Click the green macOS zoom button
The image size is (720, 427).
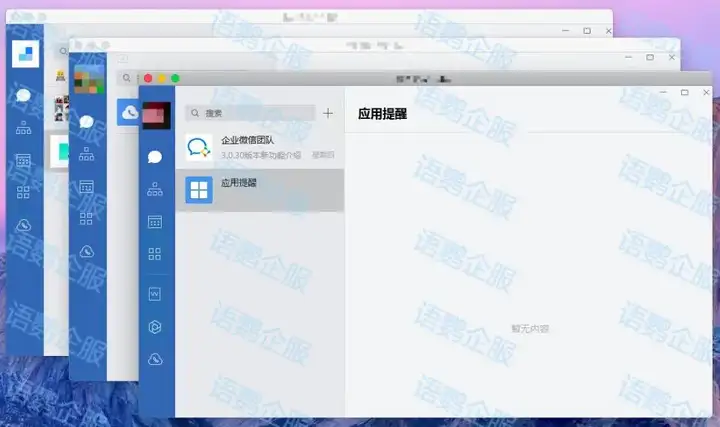point(175,78)
